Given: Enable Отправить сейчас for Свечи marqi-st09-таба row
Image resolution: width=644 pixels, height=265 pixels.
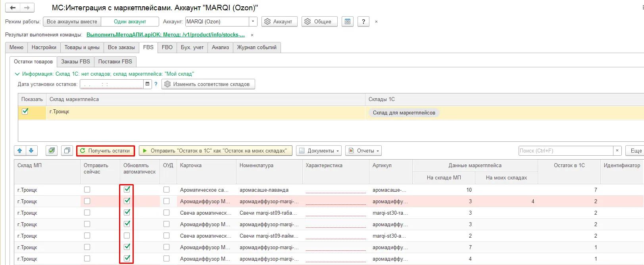Looking at the screenshot, I should tap(87, 213).
